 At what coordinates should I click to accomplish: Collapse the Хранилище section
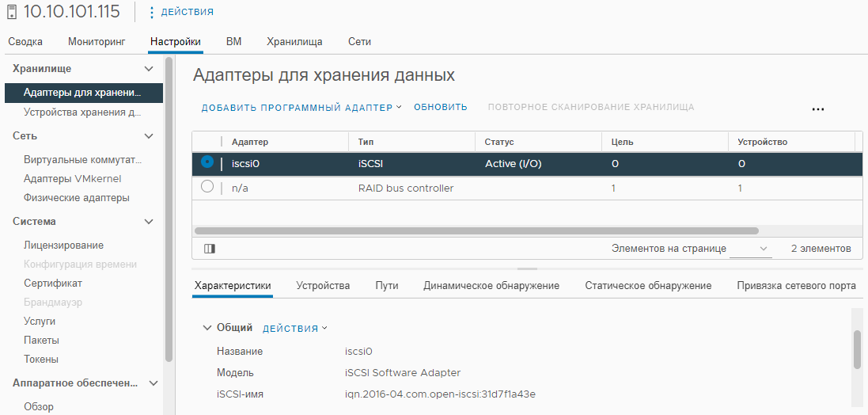(148, 69)
